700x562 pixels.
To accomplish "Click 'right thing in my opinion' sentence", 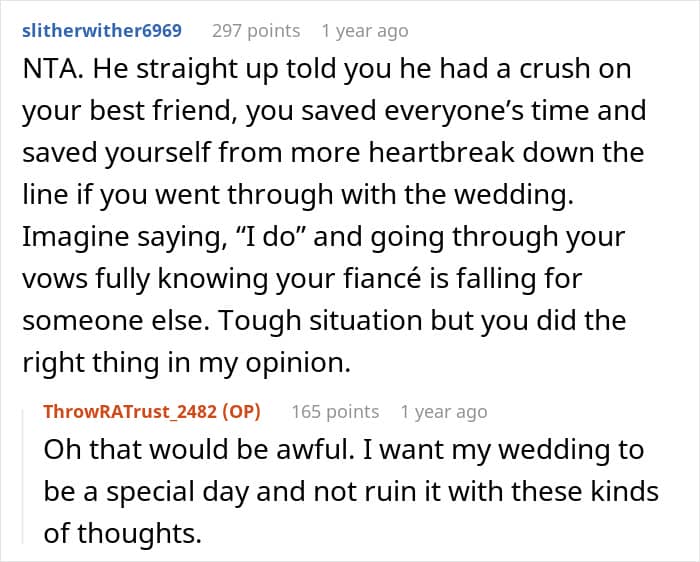I will click(187, 363).
